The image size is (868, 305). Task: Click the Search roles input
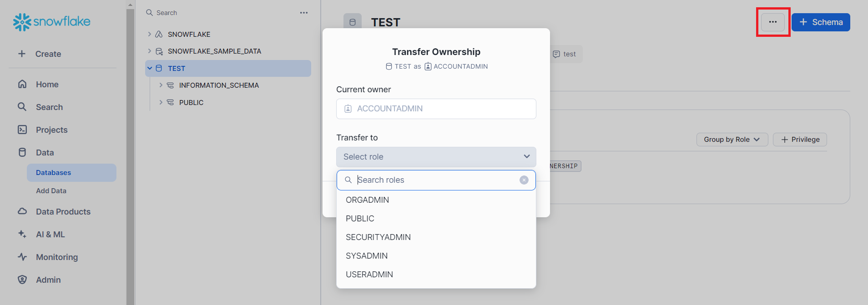[x=436, y=180]
